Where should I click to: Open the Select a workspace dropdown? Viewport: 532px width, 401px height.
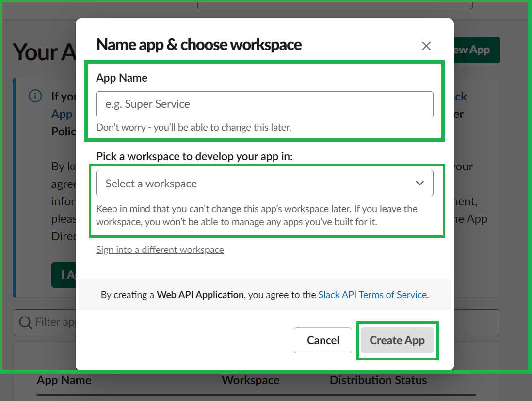tap(264, 183)
